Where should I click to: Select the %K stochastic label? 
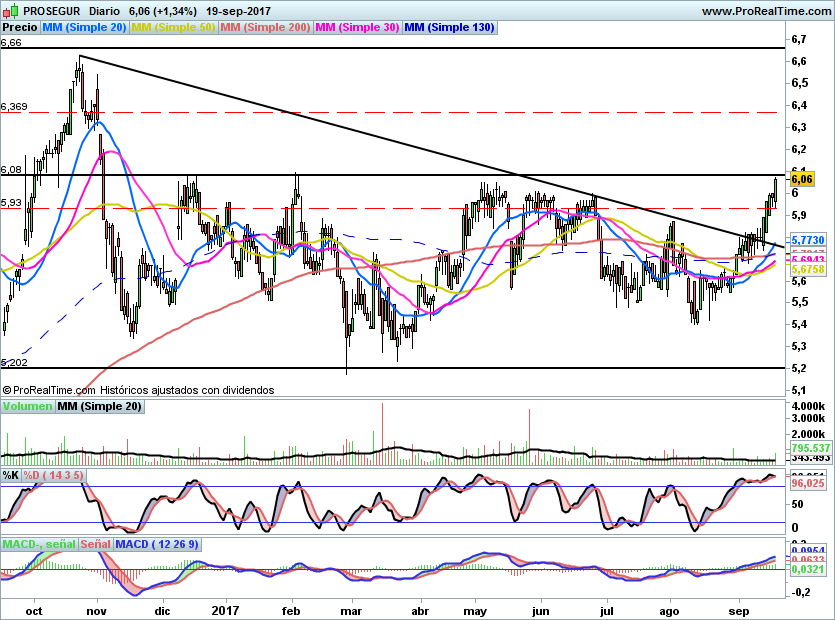11,474
